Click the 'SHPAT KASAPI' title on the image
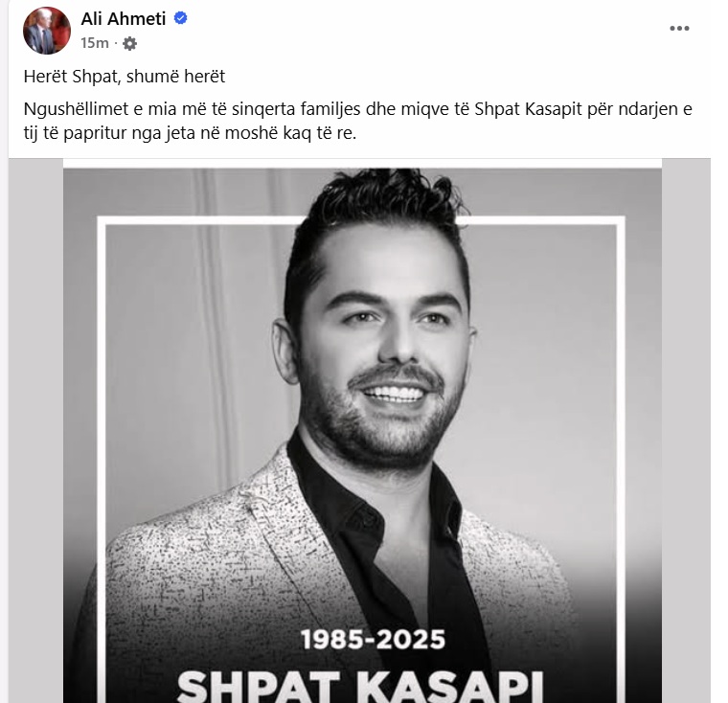728x703 pixels. (360, 687)
